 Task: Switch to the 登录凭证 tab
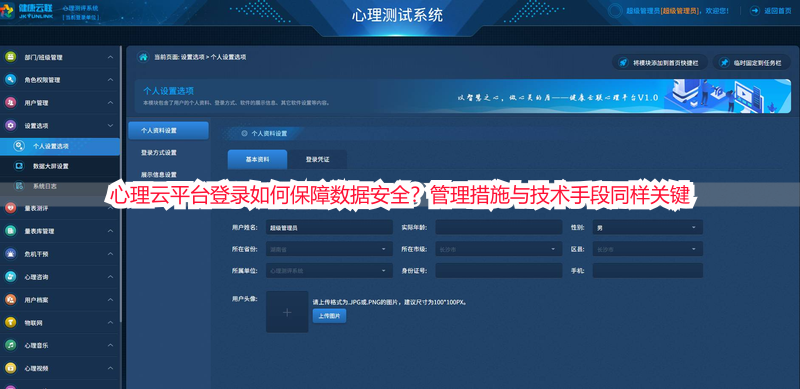(317, 159)
